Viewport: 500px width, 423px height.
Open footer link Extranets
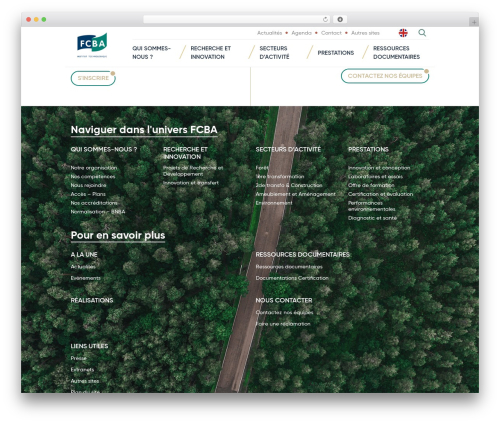pyautogui.click(x=82, y=369)
